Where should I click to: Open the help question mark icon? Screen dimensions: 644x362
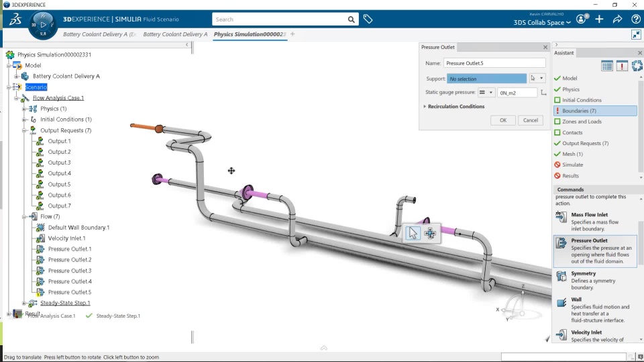click(636, 19)
